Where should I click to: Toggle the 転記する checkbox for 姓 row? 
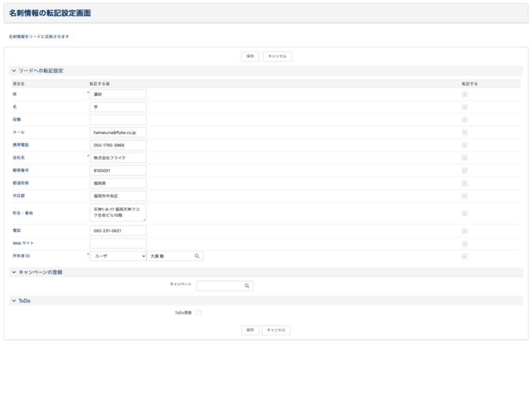[464, 95]
